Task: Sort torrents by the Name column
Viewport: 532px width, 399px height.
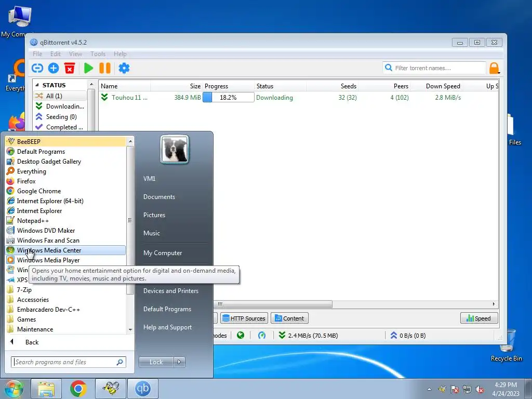Action: [125, 86]
